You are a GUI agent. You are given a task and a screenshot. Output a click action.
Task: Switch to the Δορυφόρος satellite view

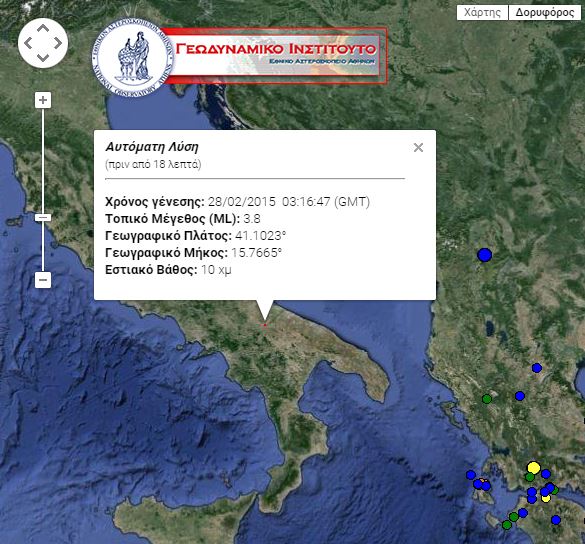[x=545, y=13]
